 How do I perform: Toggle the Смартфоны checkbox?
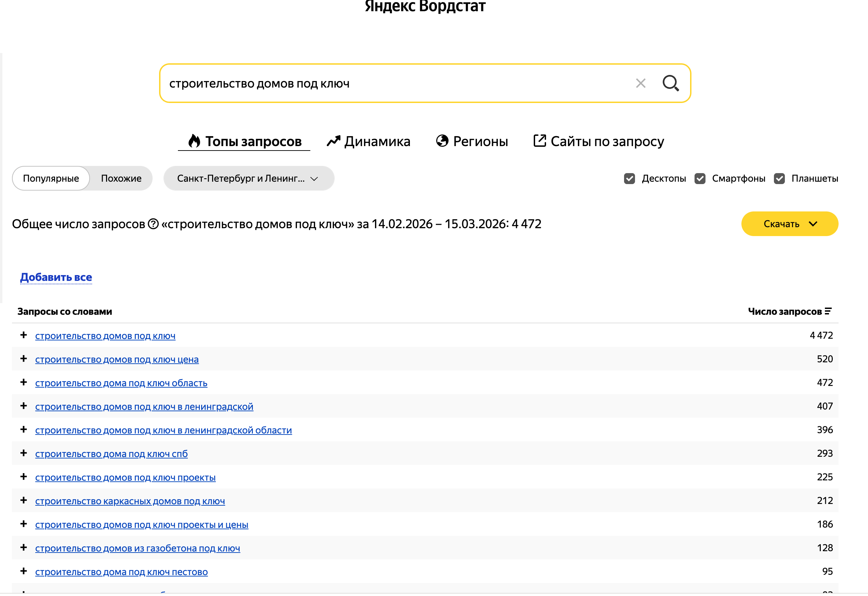point(700,179)
